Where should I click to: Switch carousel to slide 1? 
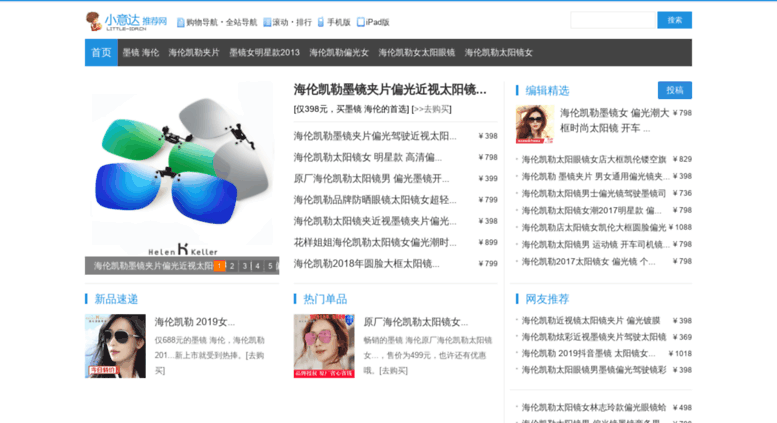(x=219, y=266)
